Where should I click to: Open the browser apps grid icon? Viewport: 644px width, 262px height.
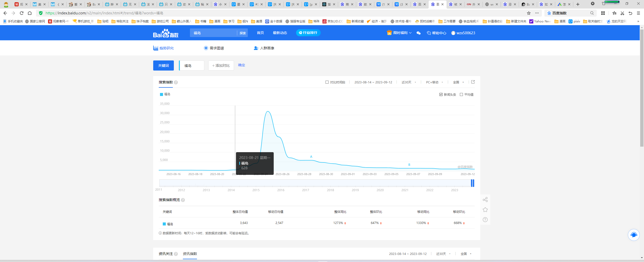603,13
